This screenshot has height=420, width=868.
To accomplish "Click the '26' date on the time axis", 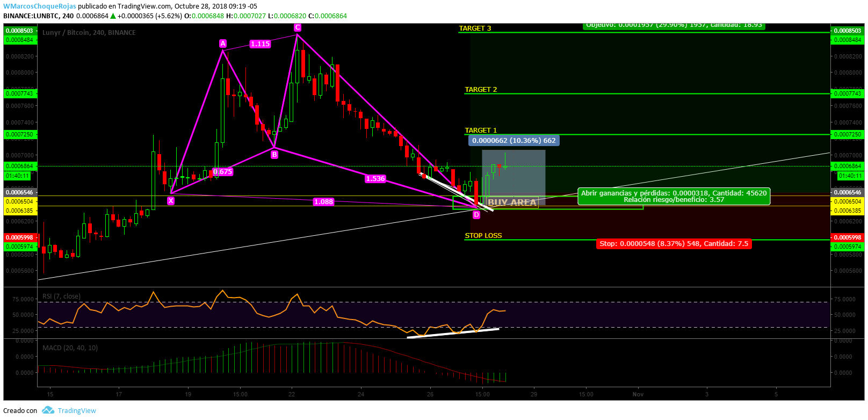I will (430, 394).
